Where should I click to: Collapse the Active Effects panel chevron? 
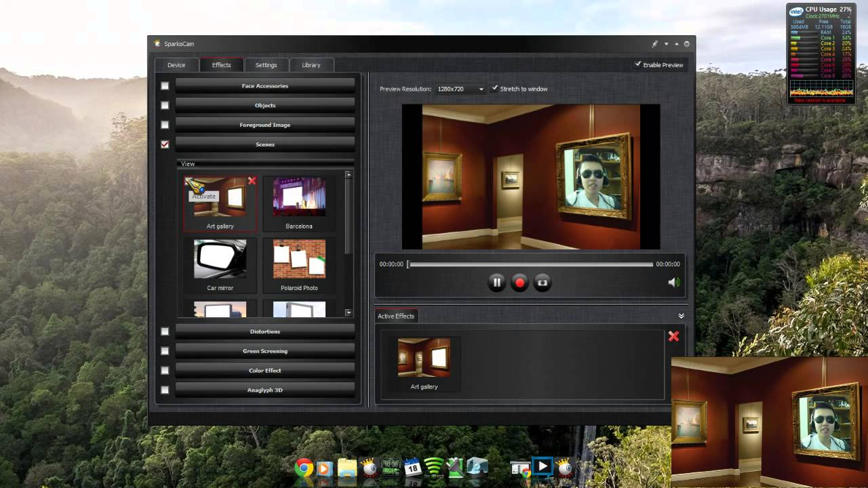[681, 316]
